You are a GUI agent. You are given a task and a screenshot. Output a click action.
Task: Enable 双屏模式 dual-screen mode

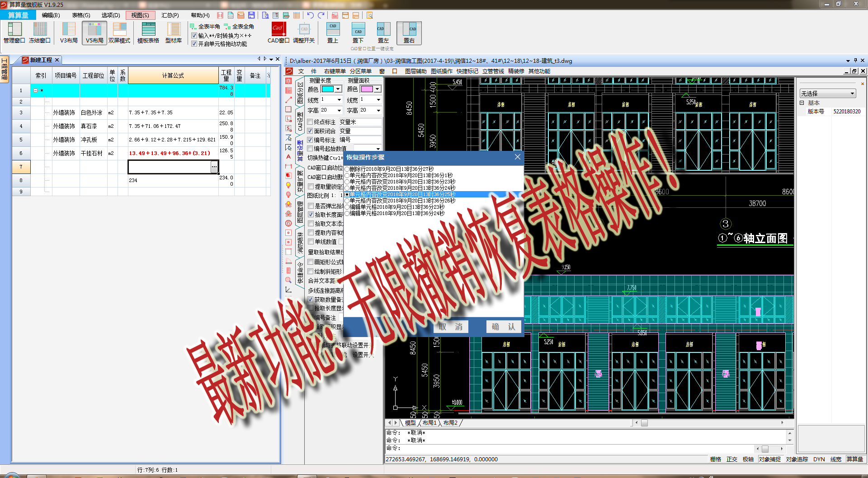click(x=119, y=33)
